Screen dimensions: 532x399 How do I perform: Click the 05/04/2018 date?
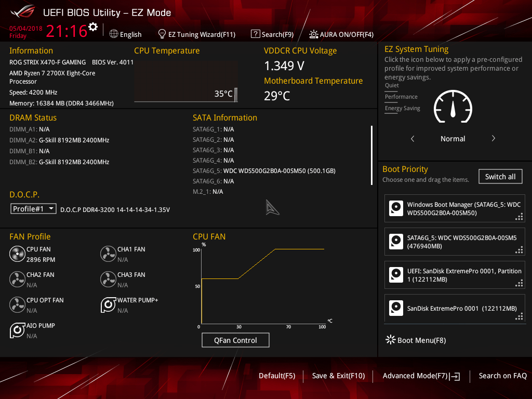pyautogui.click(x=26, y=29)
